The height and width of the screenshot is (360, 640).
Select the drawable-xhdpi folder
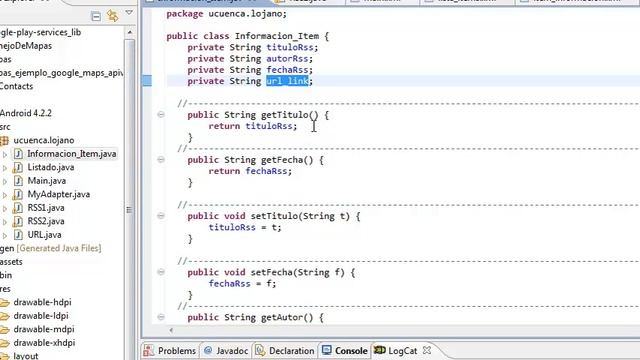[44, 343]
